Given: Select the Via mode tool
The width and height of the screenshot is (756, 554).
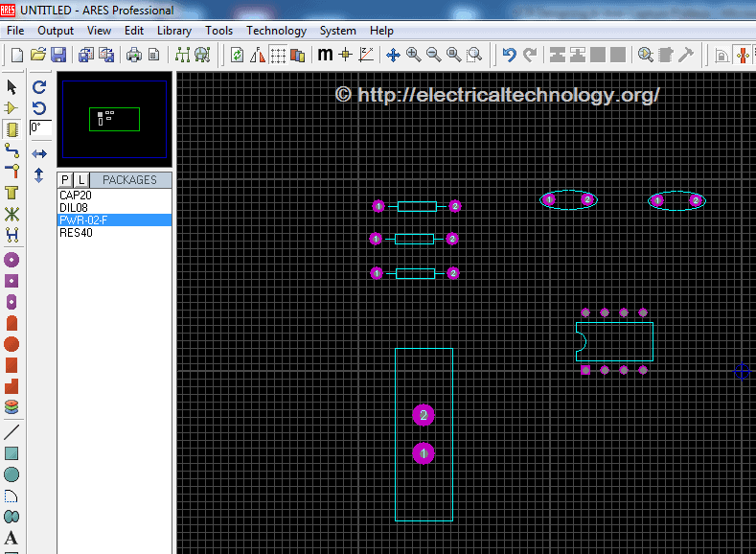Looking at the screenshot, I should click(11, 172).
